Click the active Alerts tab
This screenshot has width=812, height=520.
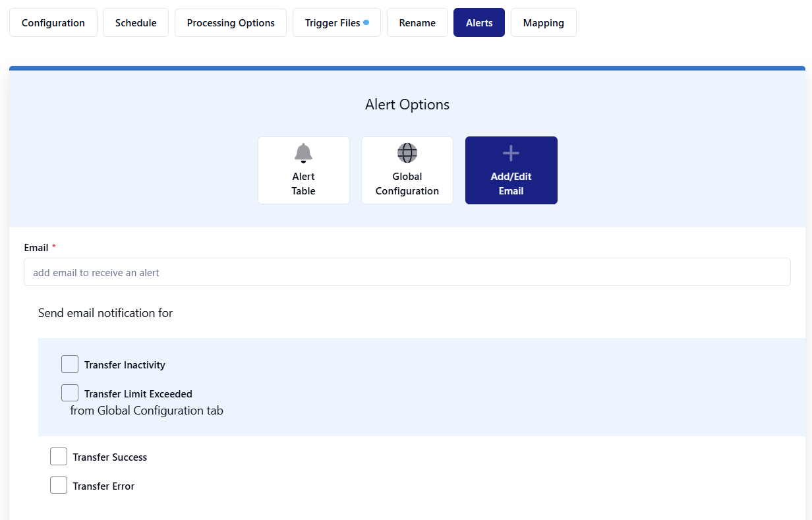click(479, 23)
